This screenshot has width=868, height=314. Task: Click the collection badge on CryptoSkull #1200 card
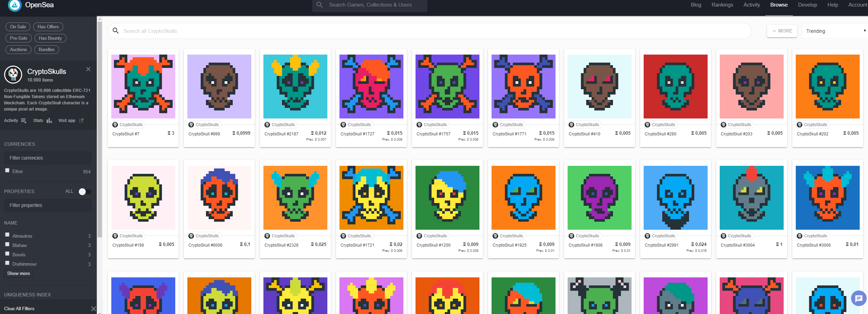tap(432, 236)
